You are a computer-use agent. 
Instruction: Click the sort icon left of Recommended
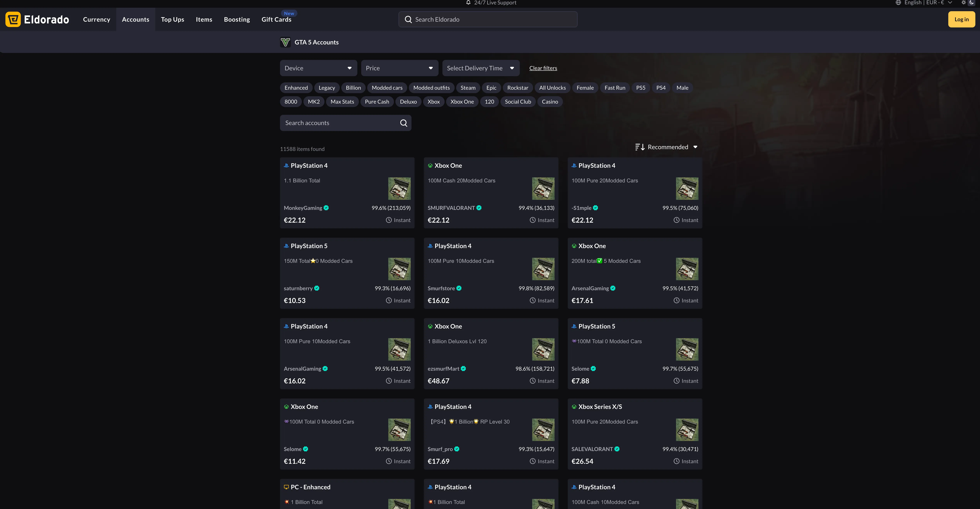tap(639, 147)
